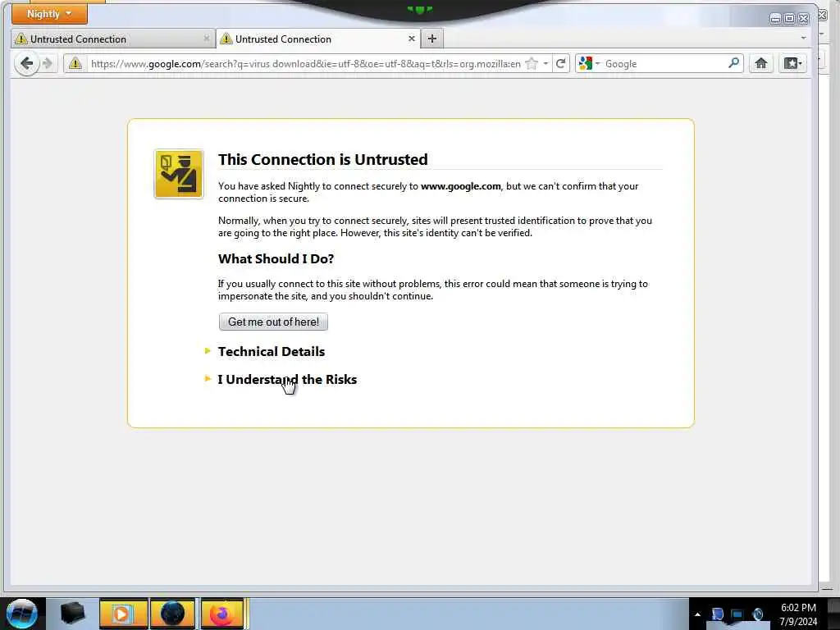The image size is (840, 630).
Task: Open a new tab with plus button
Action: coord(432,39)
